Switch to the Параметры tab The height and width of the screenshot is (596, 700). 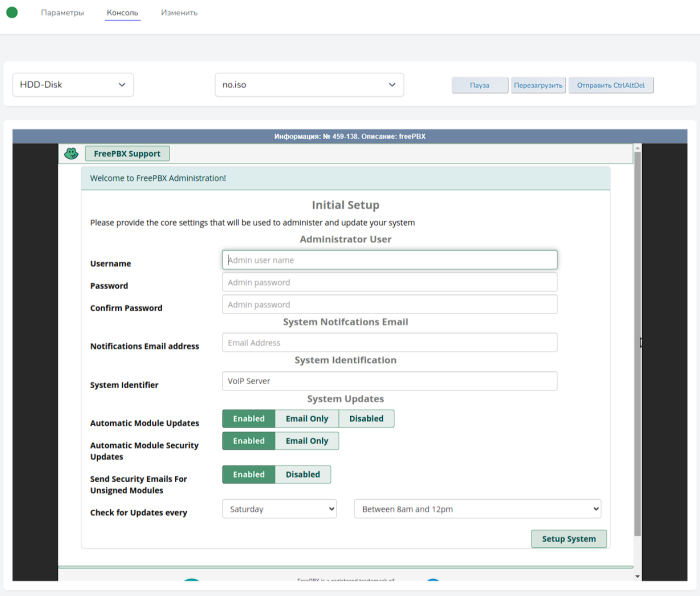[62, 13]
